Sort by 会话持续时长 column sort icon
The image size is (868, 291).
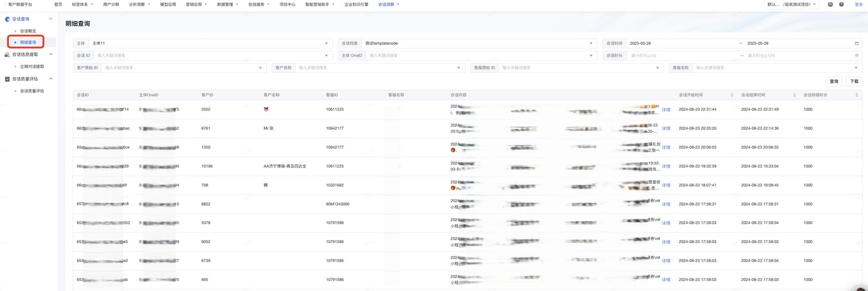tap(857, 95)
